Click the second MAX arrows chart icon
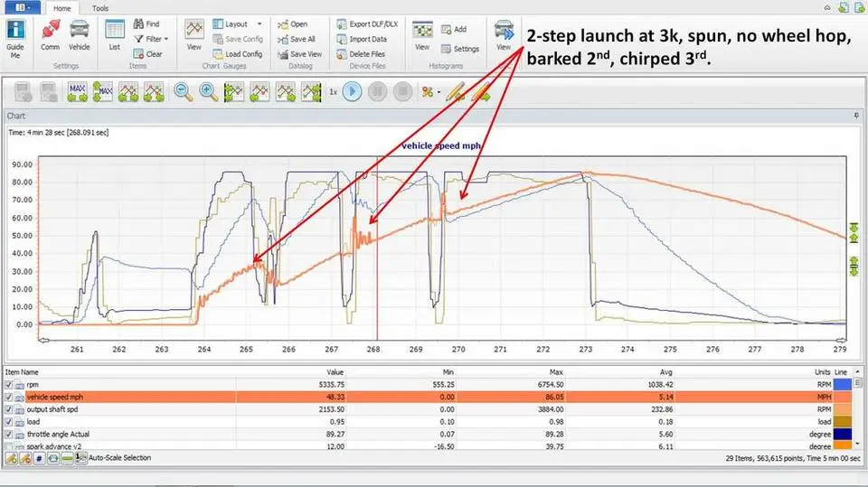The width and height of the screenshot is (868, 487). pyautogui.click(x=102, y=91)
